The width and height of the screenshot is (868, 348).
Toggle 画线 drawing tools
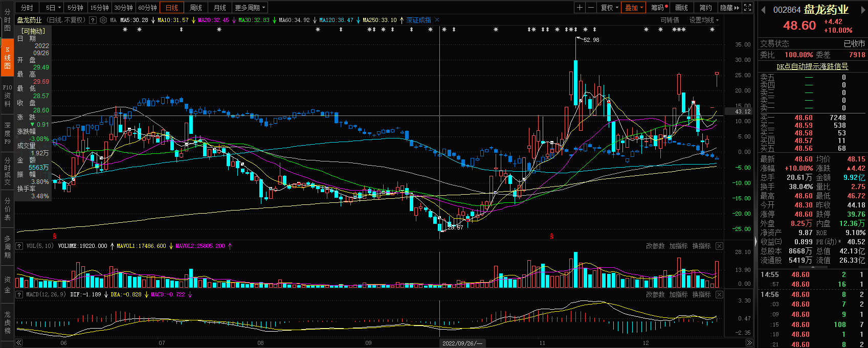tap(682, 8)
